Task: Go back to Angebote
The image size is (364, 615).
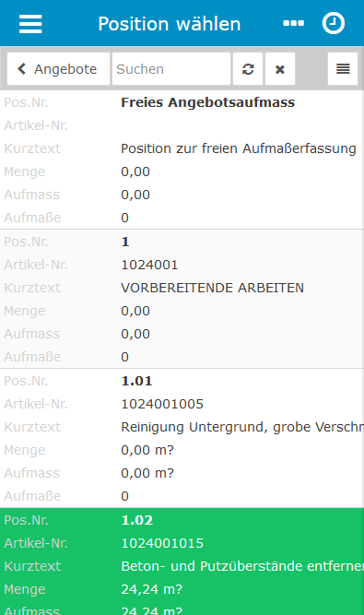Action: (x=58, y=69)
